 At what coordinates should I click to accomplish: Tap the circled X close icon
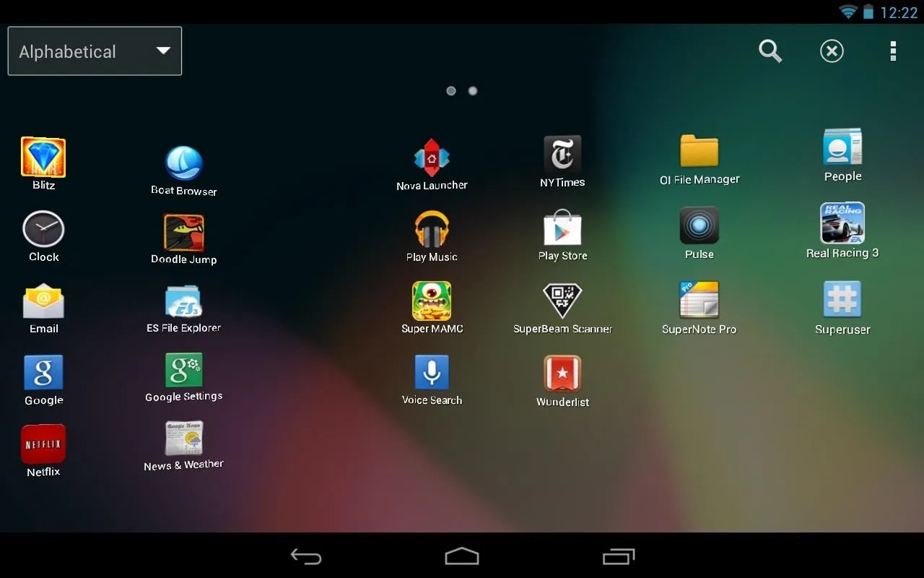(832, 51)
